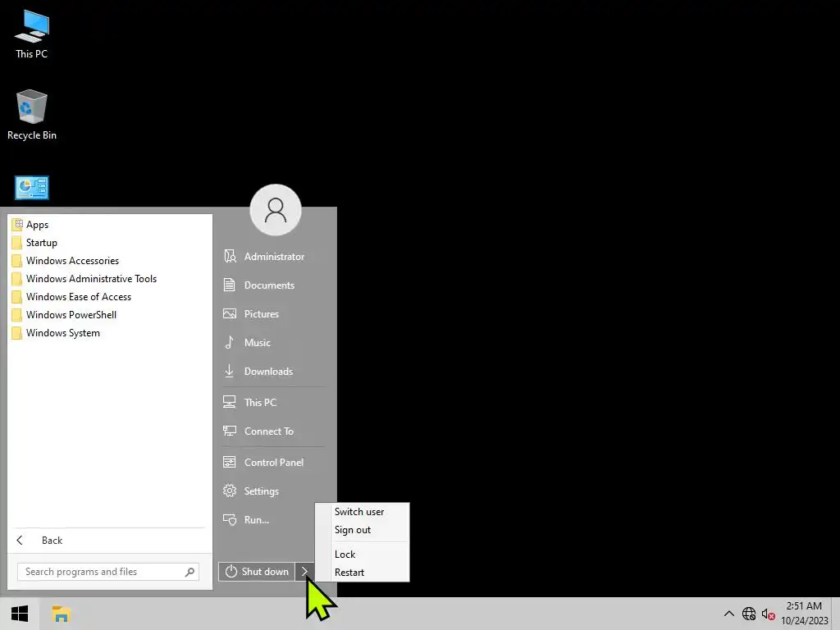Screen dimensions: 840x630
Task: Click the Pictures icon
Action: [x=230, y=314]
